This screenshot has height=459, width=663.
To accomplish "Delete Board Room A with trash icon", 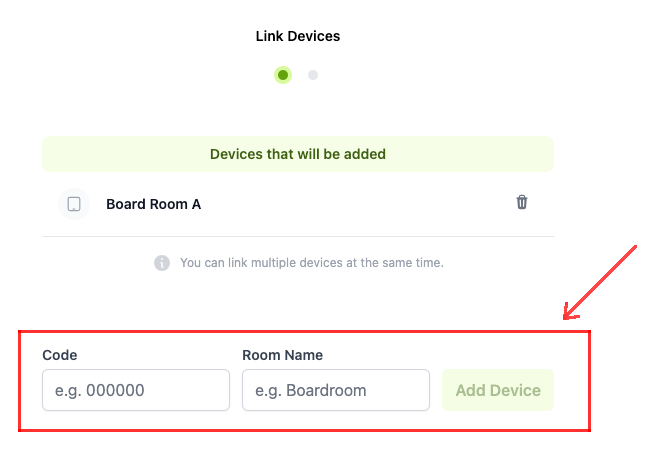I will (521, 202).
